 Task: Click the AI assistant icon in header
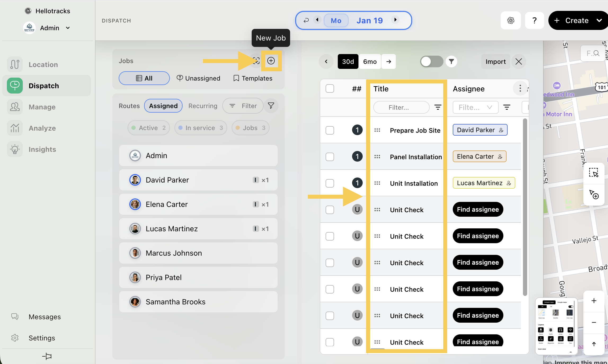(x=511, y=20)
